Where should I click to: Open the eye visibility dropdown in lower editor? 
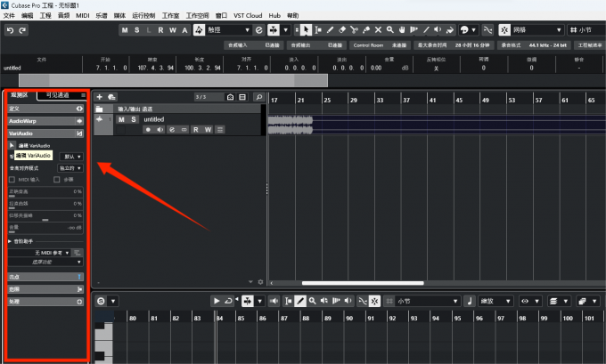point(528,301)
